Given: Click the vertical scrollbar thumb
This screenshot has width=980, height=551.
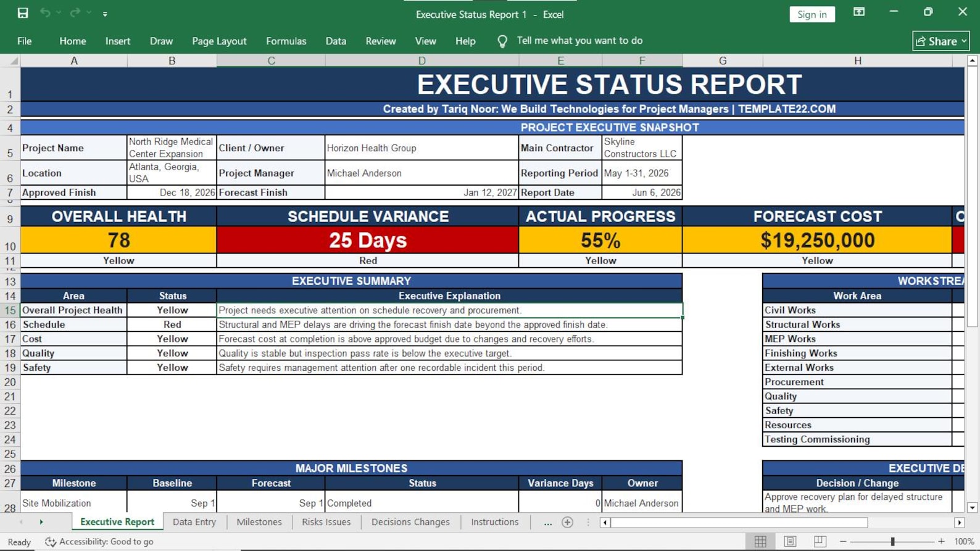Looking at the screenshot, I should pos(973,196).
